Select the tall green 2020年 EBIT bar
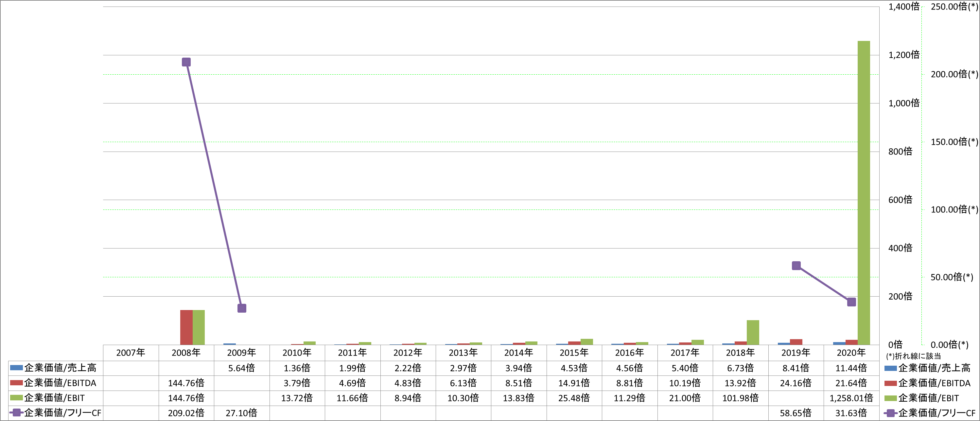The width and height of the screenshot is (980, 421). [864, 192]
